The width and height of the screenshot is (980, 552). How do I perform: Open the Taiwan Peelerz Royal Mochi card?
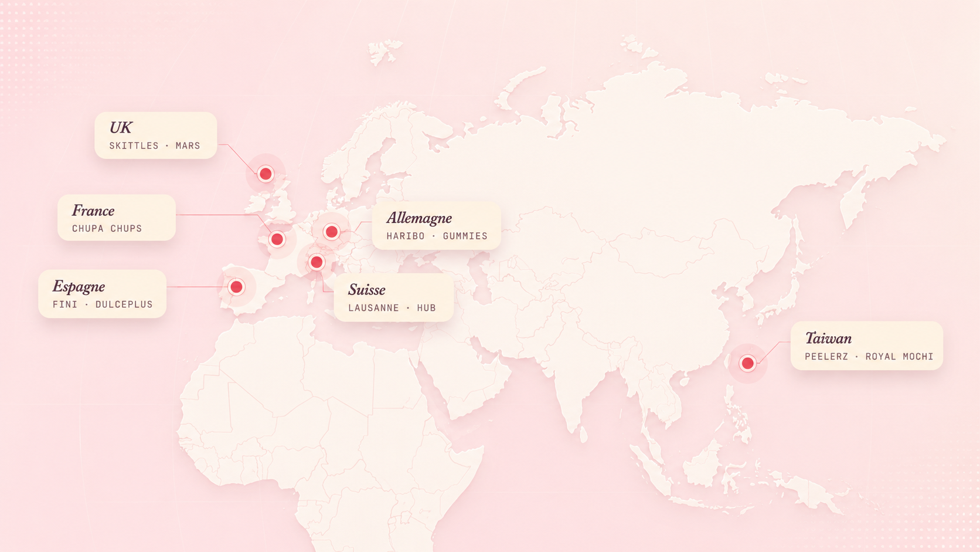tap(867, 346)
